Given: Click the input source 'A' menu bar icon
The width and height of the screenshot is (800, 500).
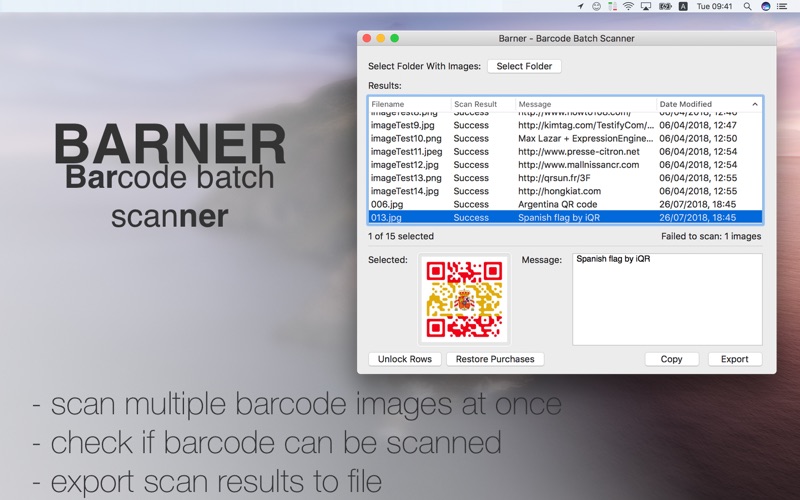Looking at the screenshot, I should [x=683, y=6].
